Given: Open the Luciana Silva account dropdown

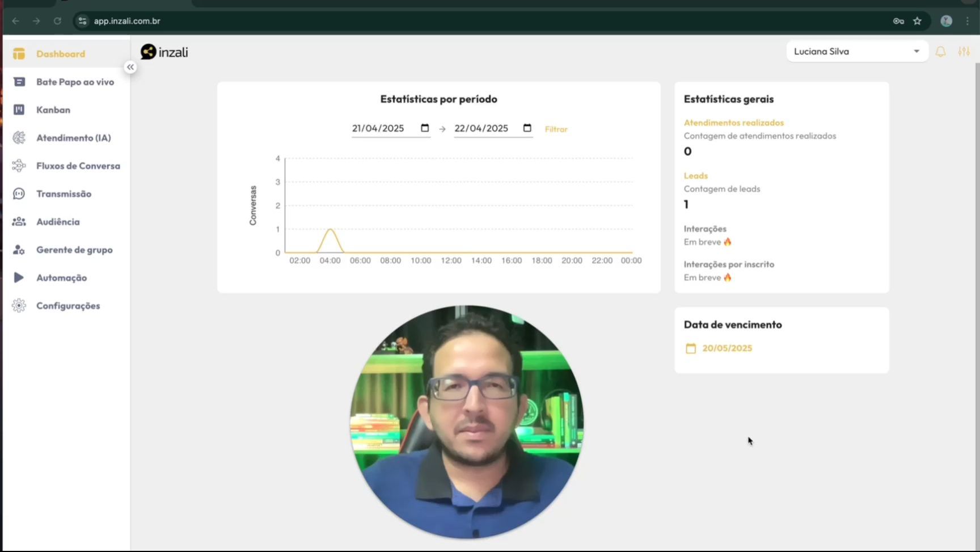Looking at the screenshot, I should [856, 52].
